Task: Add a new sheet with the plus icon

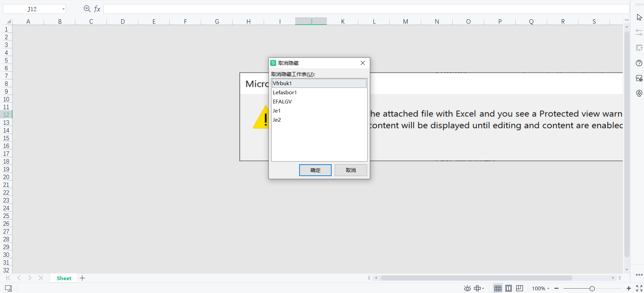Action: (x=82, y=278)
